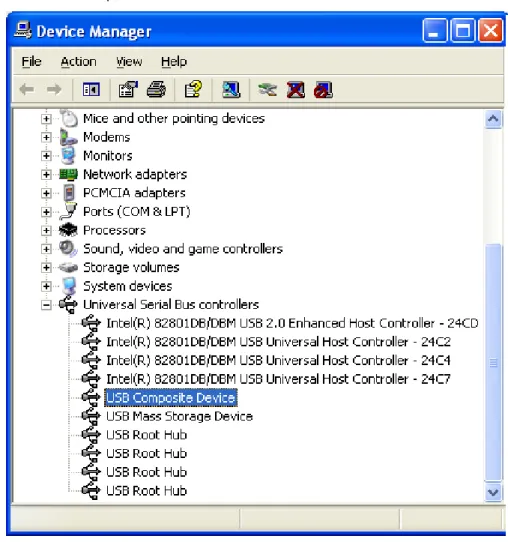Expand the Network adapters node
The width and height of the screenshot is (508, 542).
click(x=46, y=175)
